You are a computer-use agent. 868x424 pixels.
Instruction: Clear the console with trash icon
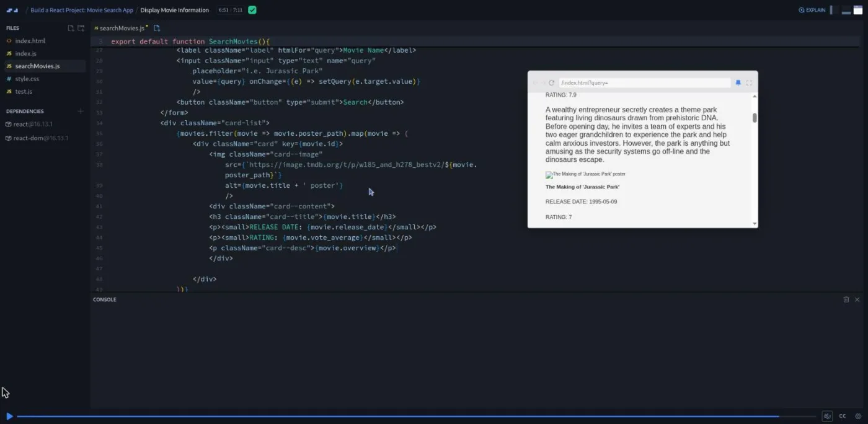846,299
